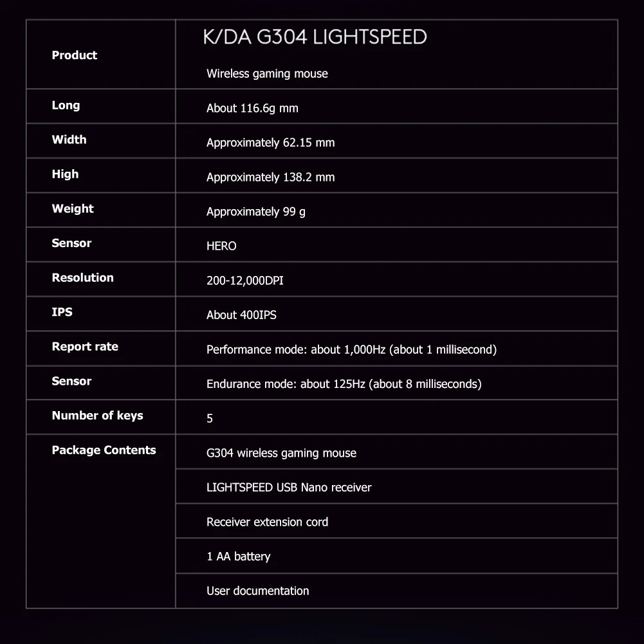Viewport: 644px width, 644px height.
Task: Select the Endurance mode 125Hz text
Action: coord(344,384)
